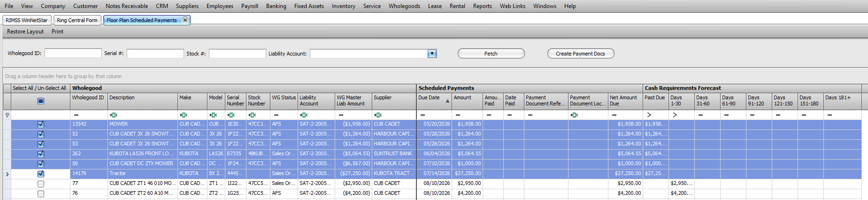Screen dimensions: 868x200
Task: Click the equals filter operator under Net Amount Due
Action: (614, 115)
